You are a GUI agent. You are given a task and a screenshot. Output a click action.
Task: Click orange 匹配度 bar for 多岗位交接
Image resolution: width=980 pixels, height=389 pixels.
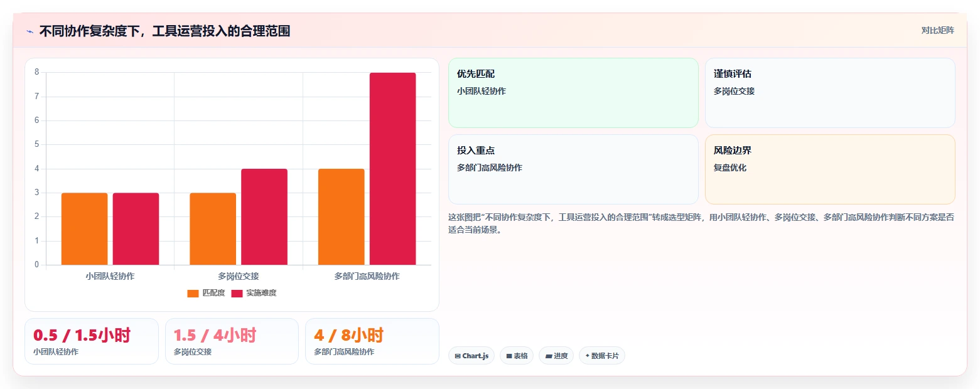point(213,229)
